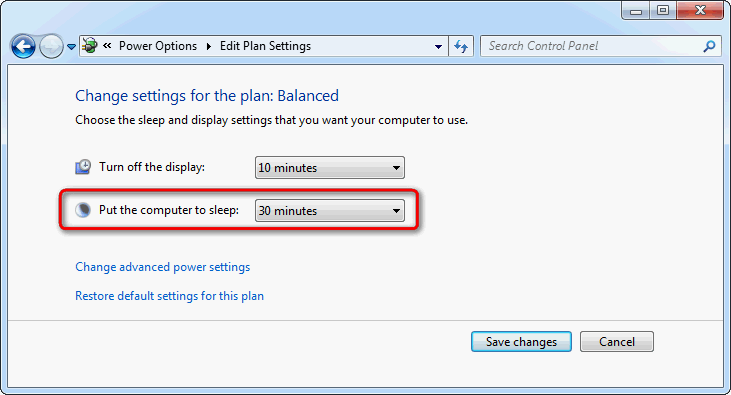Click the Save changes button
This screenshot has width=731, height=395.
click(x=521, y=341)
